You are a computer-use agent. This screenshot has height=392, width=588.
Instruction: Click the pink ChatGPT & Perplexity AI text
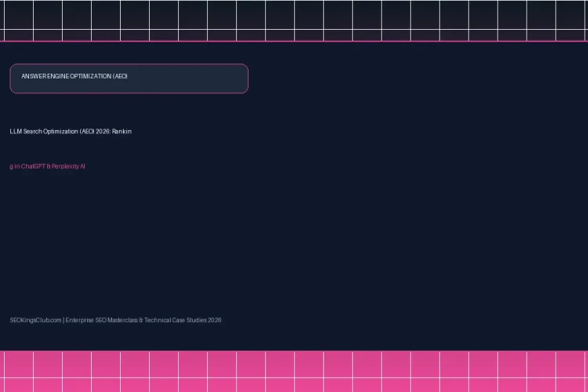click(x=47, y=166)
